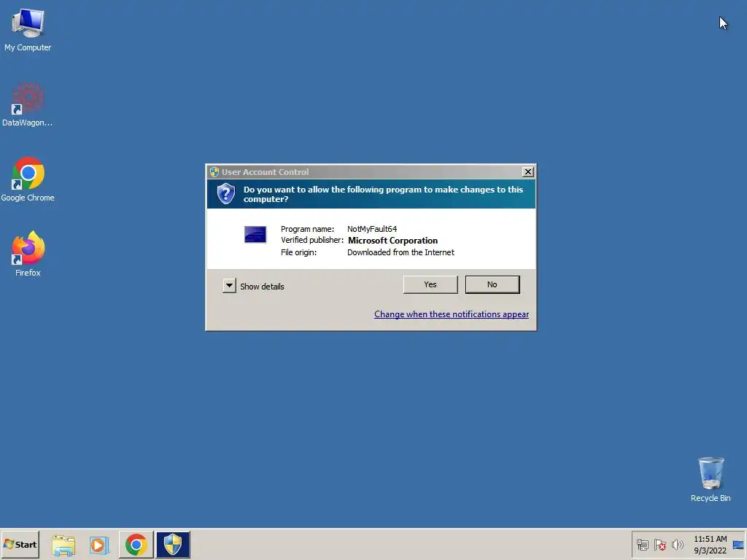Select the Recycle Bin icon

pyautogui.click(x=711, y=480)
